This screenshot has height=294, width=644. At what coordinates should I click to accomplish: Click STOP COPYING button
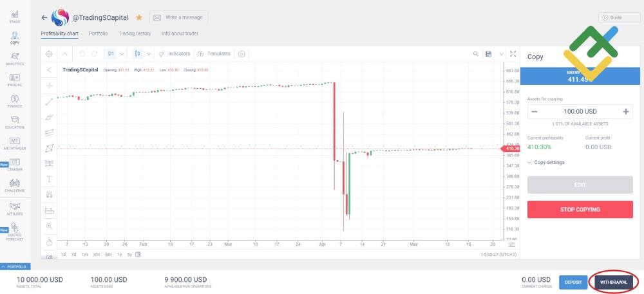click(x=580, y=210)
